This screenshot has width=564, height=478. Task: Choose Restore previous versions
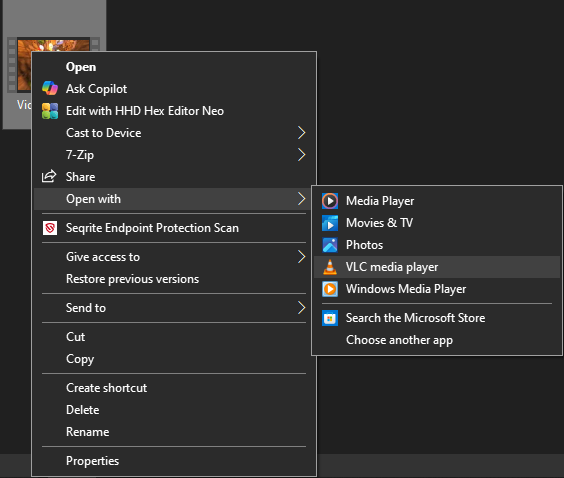tap(174, 279)
